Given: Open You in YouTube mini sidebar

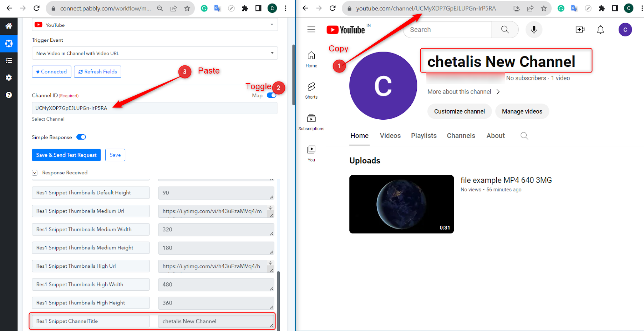Looking at the screenshot, I should coord(311,154).
